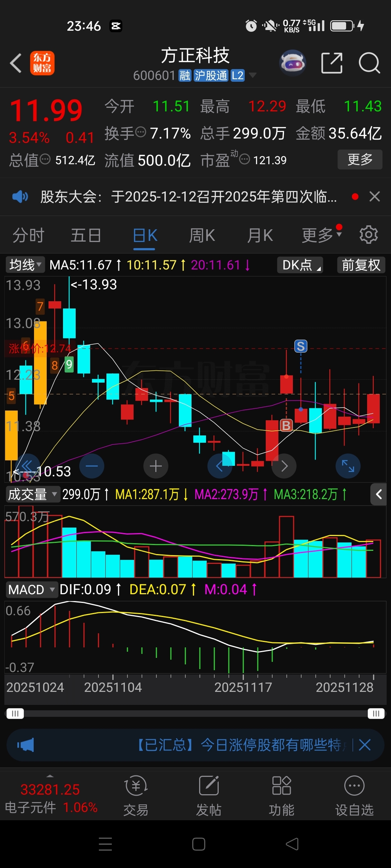Switch to 周K tab
This screenshot has height=868, width=391.
[x=202, y=235]
